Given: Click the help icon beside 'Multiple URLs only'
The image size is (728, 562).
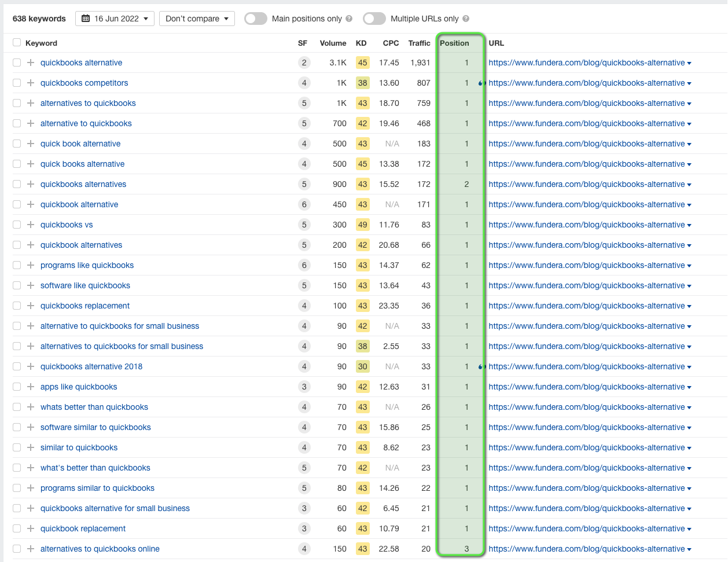Looking at the screenshot, I should [466, 19].
